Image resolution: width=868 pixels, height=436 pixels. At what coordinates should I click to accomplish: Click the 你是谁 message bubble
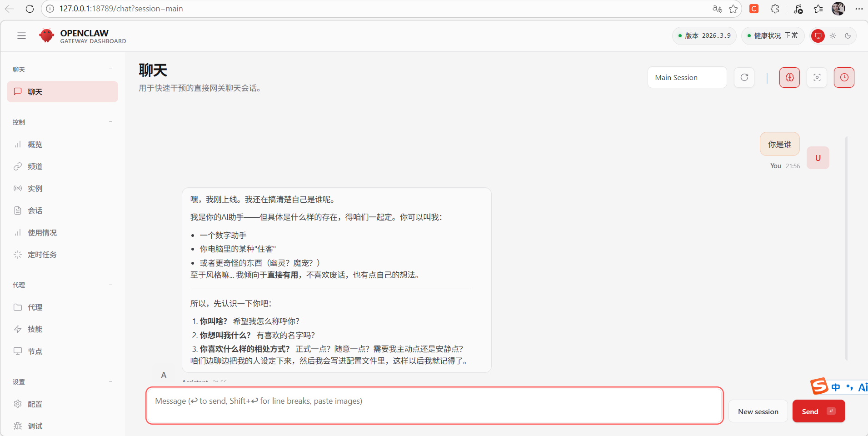[x=780, y=144]
